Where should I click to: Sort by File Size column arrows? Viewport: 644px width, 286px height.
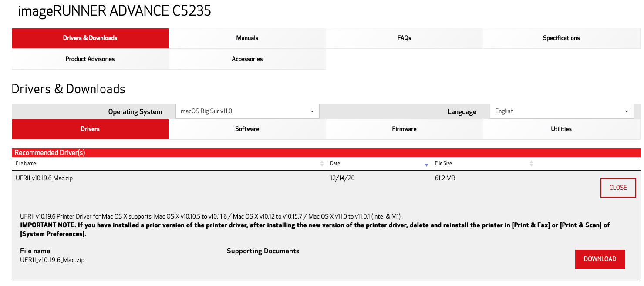531,164
